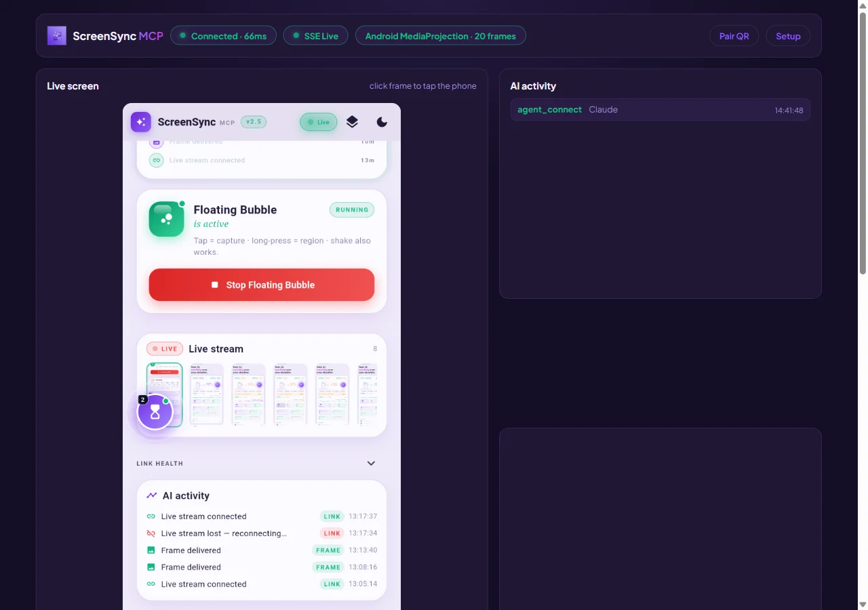Click the faded link icon beside 13m entry

pos(157,161)
